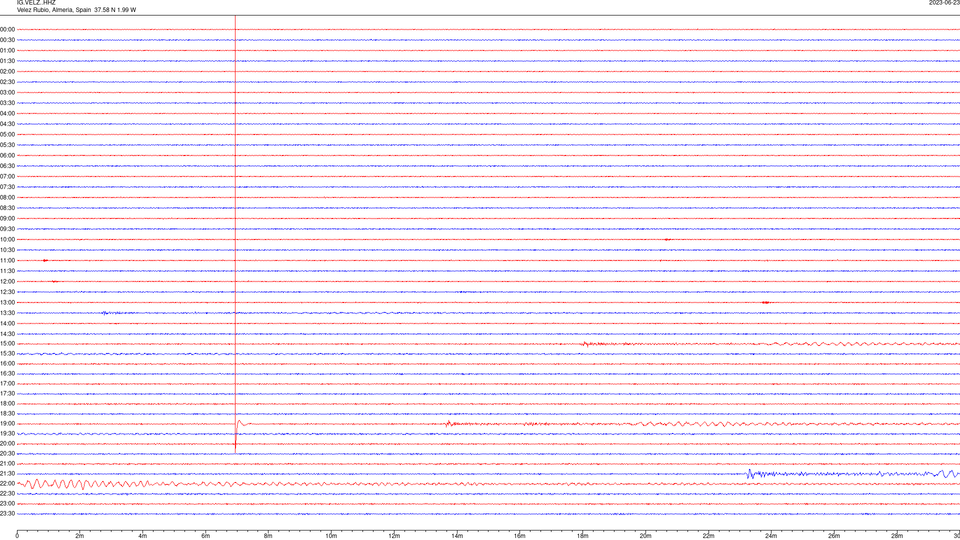Select the 18:30 trace time label

click(7, 414)
